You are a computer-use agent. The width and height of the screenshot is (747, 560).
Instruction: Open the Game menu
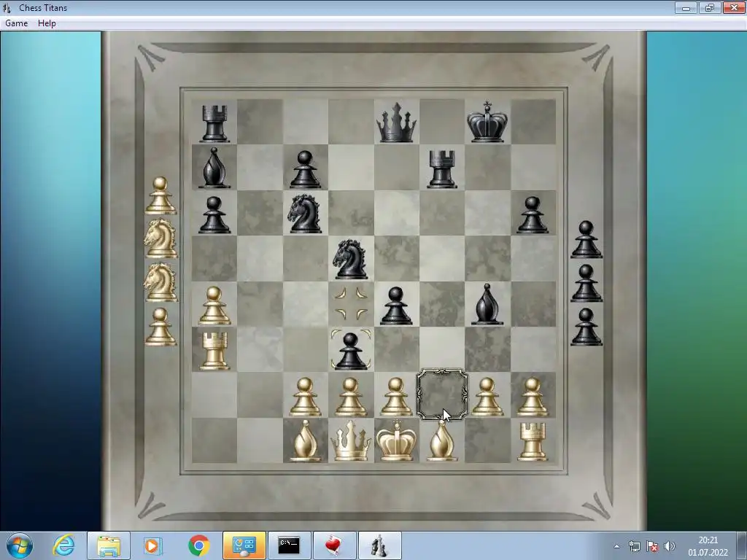16,23
